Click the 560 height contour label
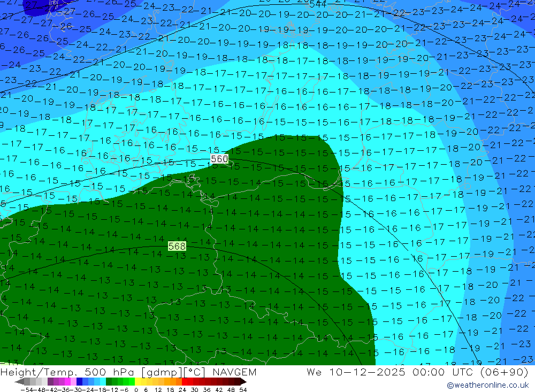The image size is (535, 392). coord(219,159)
